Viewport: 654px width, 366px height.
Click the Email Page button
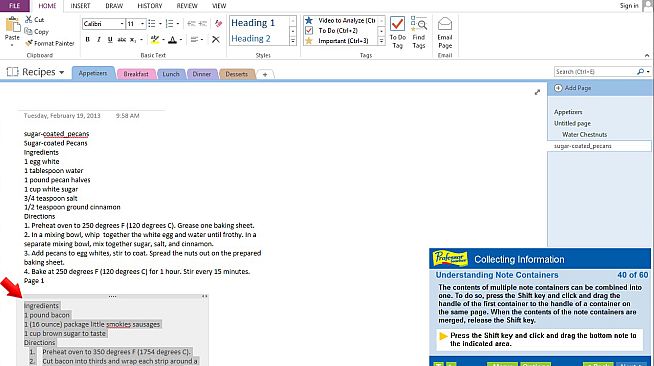tap(445, 33)
